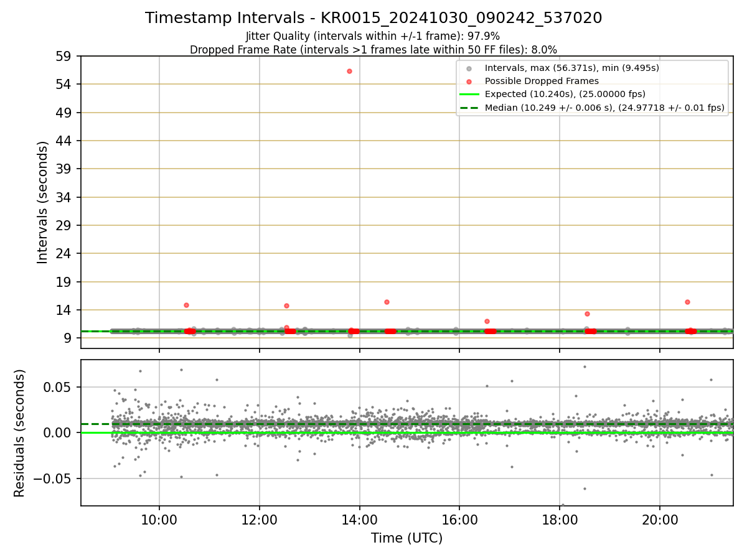Screen dimensions: 747x560
Task: Click the 29 tick on intervals axis
Action: pos(65,225)
